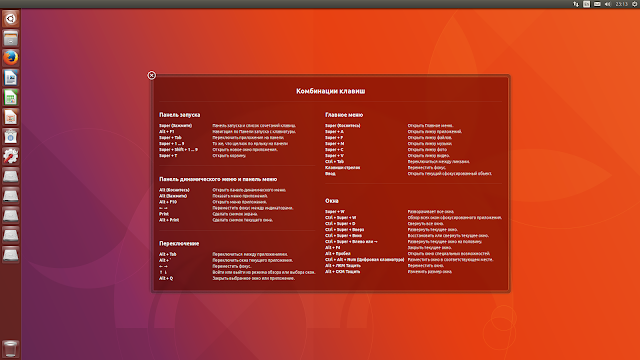Launch LibreOffice Impress
Image resolution: width=640 pixels, height=360 pixels.
coord(11,117)
